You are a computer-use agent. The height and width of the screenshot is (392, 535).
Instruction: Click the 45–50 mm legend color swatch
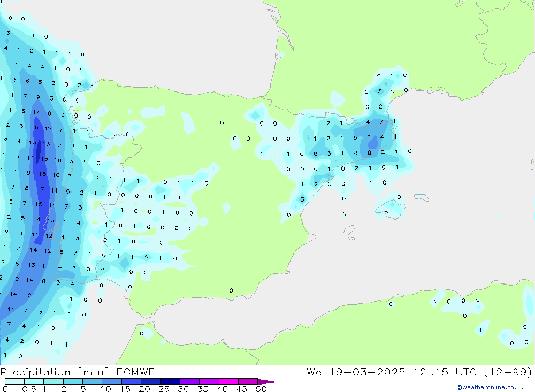[248, 381]
